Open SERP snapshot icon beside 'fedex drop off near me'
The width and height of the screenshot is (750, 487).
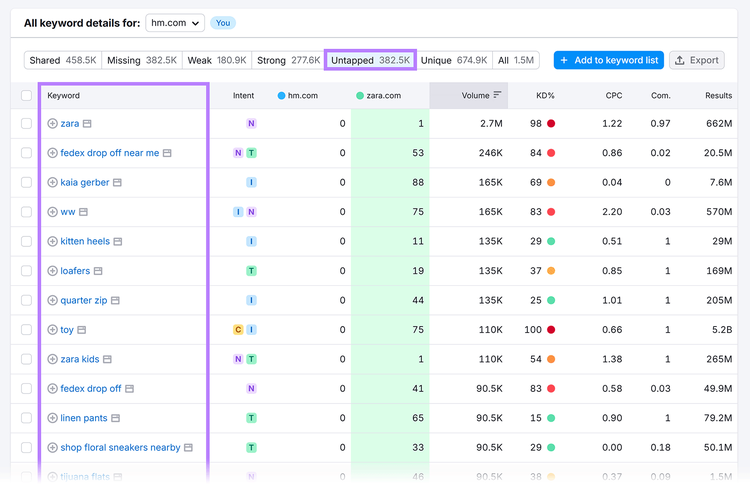pyautogui.click(x=167, y=153)
